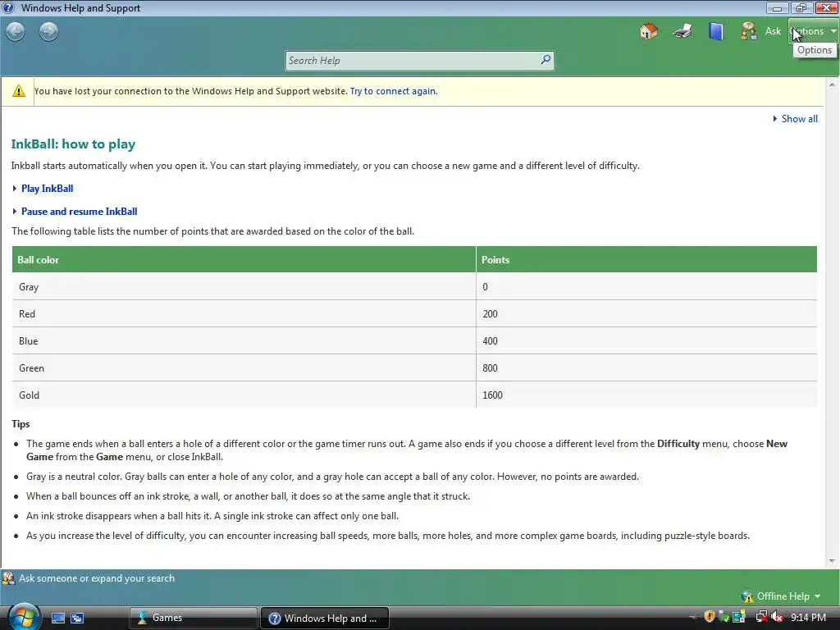Viewport: 840px width, 630px height.
Task: Click InkBall: how to play heading
Action: pos(73,144)
